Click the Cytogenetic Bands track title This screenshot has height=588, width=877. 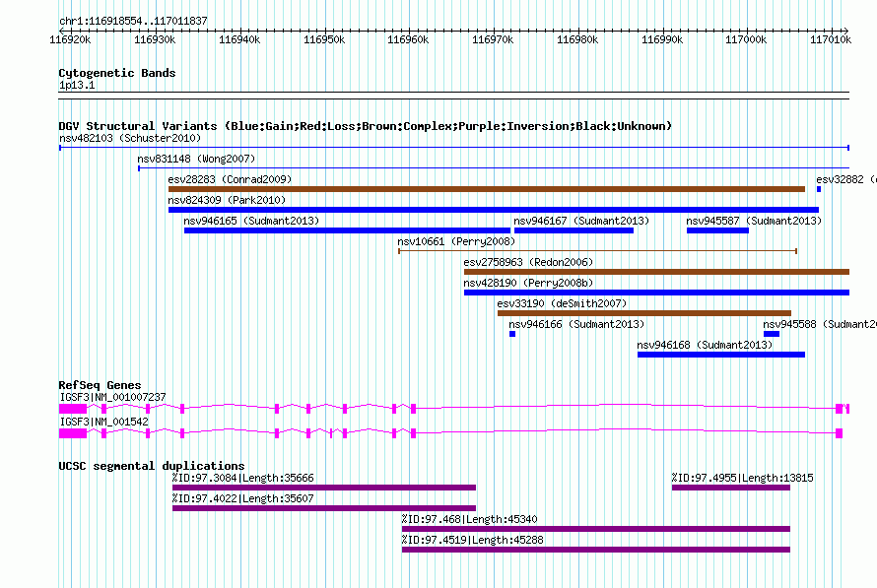[x=117, y=73]
